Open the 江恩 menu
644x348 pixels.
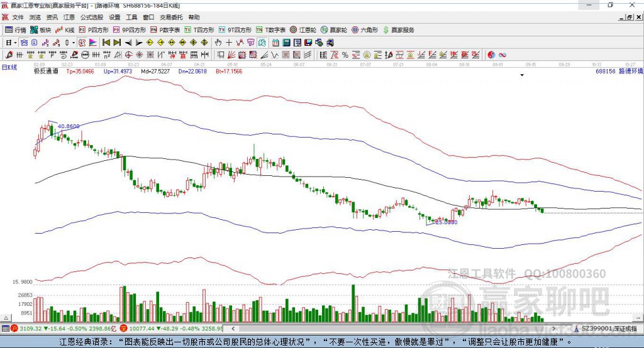click(69, 17)
